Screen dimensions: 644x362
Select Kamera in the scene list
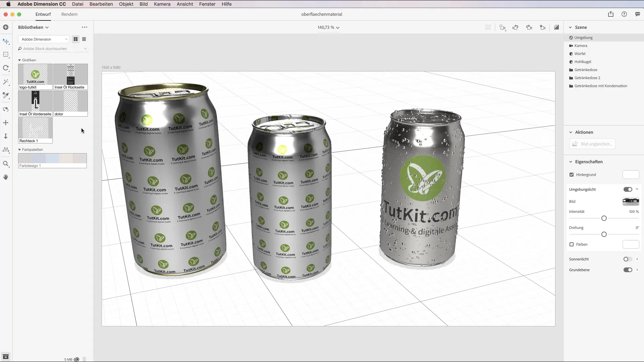pyautogui.click(x=604, y=46)
